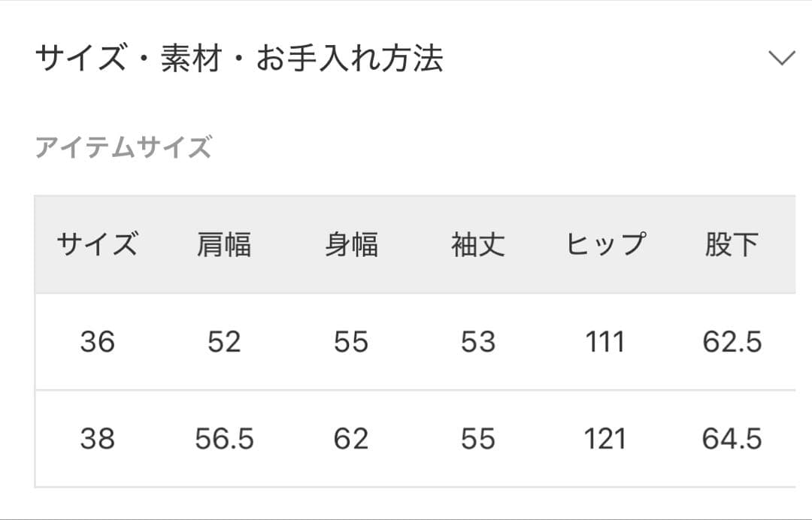The height and width of the screenshot is (520, 812).
Task: Click inseam value 62.5
Action: tap(732, 342)
